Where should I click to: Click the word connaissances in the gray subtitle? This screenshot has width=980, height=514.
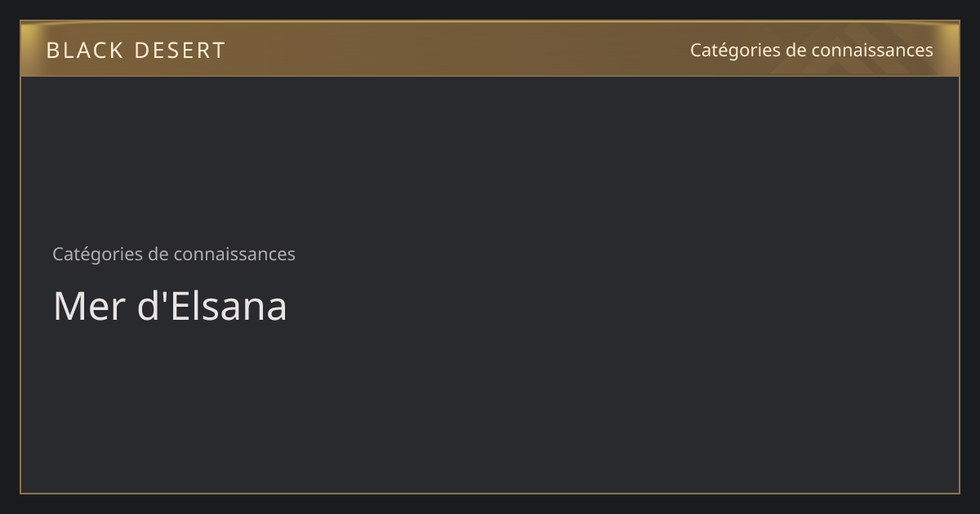pos(234,254)
